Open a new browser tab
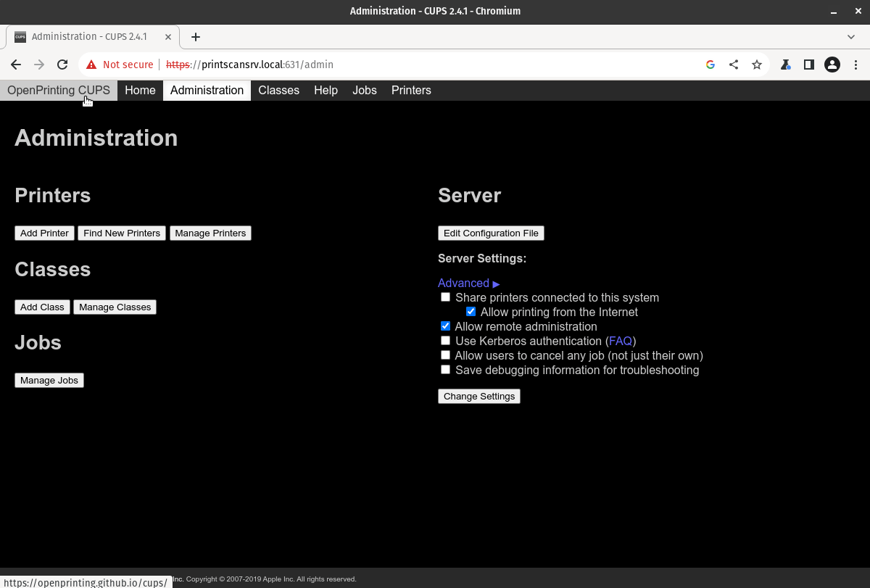 coord(196,37)
